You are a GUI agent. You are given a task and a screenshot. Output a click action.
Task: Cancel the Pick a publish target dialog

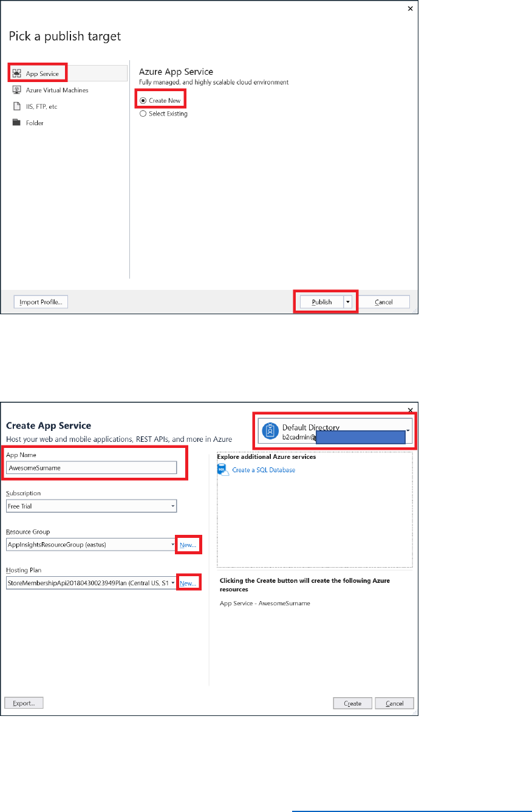pos(384,302)
